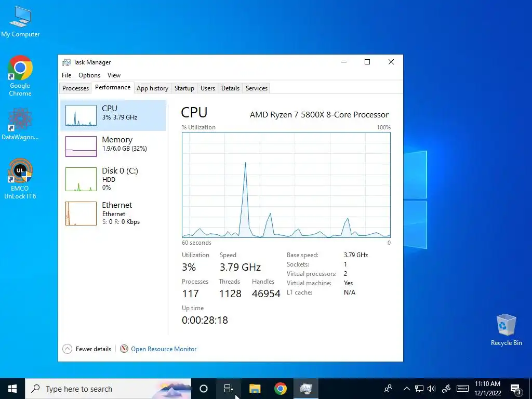Open the View menu
The width and height of the screenshot is (532, 399).
point(114,75)
